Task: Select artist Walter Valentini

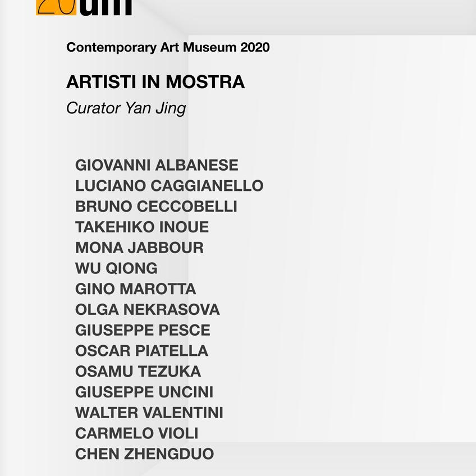Action: (149, 413)
